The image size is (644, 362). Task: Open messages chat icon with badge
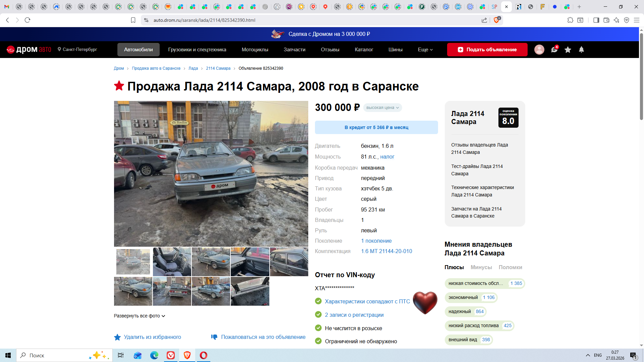[x=554, y=50]
